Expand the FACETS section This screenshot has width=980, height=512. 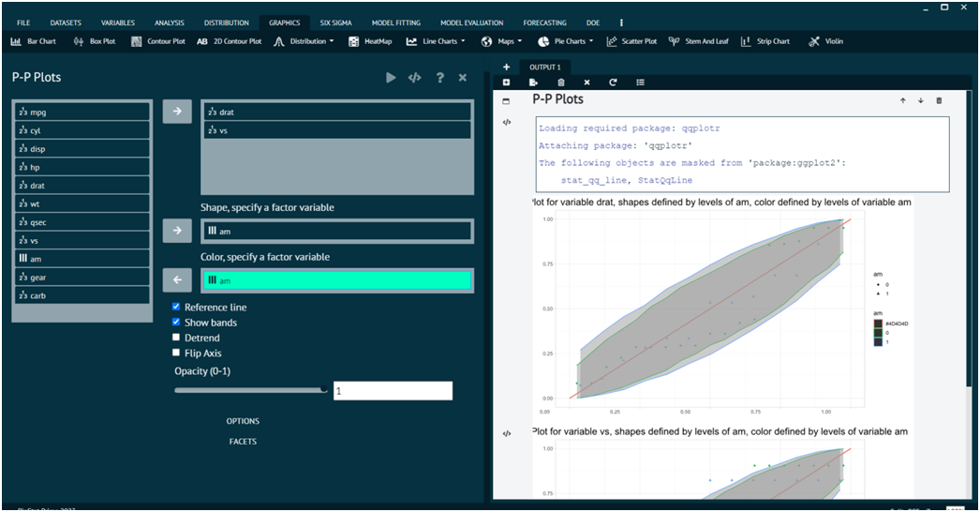pyautogui.click(x=243, y=442)
